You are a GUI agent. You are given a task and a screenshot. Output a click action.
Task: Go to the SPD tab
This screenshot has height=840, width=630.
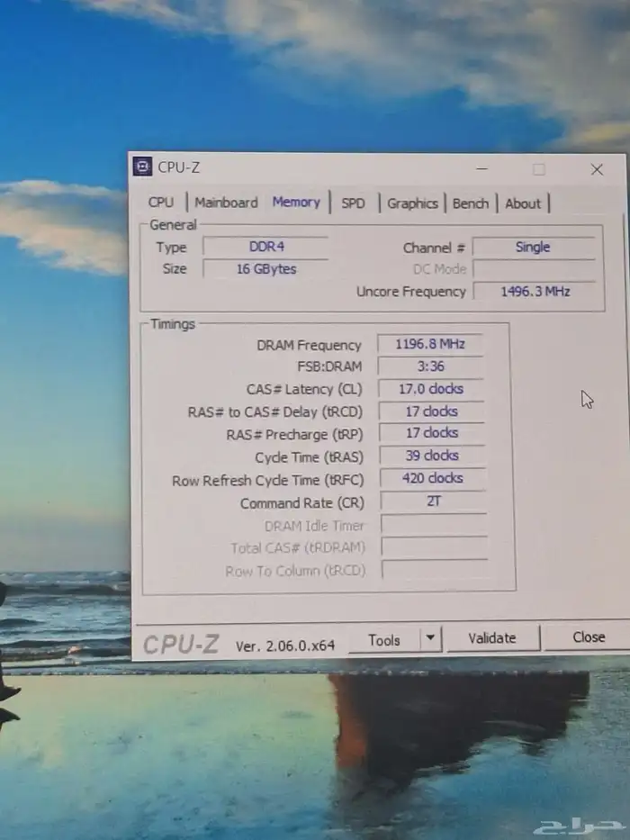click(x=354, y=203)
